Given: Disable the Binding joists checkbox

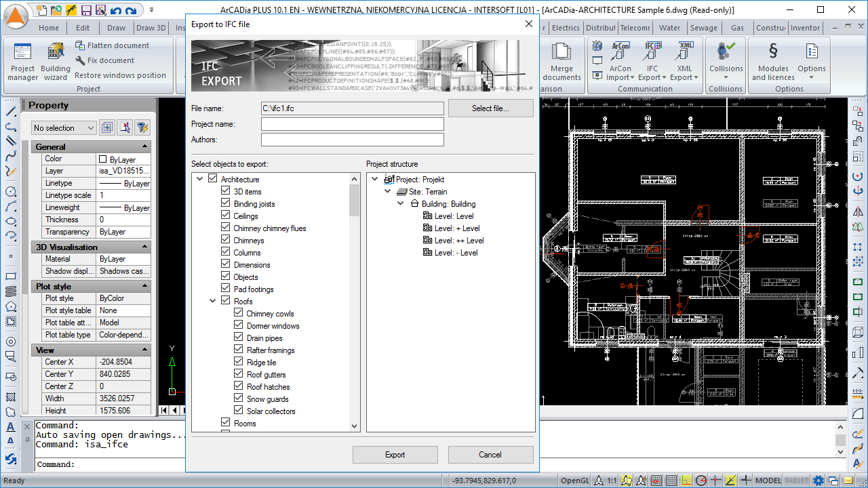Looking at the screenshot, I should point(226,203).
